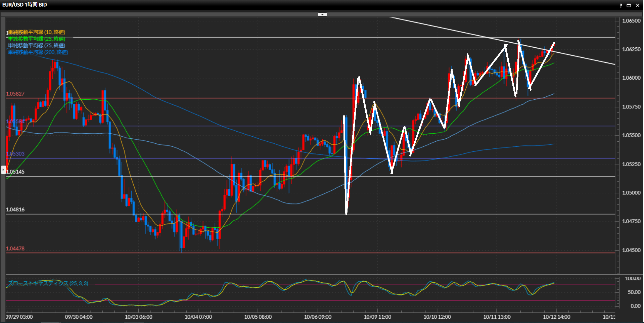Click the EUR/USD 1時間 BID title bar
Viewport: 644px width, 323px height.
[25, 5]
